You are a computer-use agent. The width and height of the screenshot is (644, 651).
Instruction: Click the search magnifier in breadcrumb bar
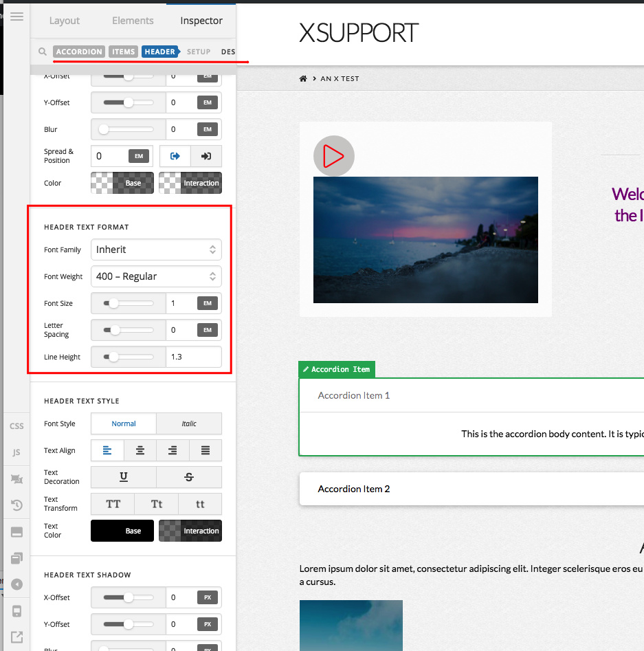(43, 52)
